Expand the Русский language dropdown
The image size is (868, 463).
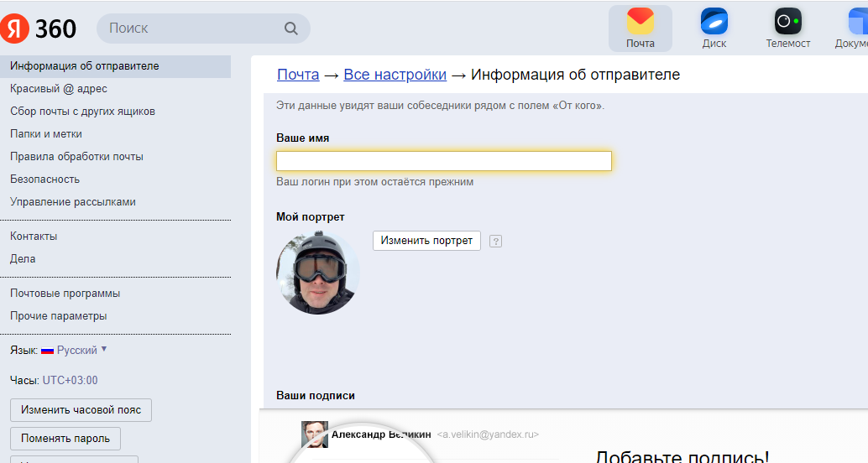[x=82, y=350]
